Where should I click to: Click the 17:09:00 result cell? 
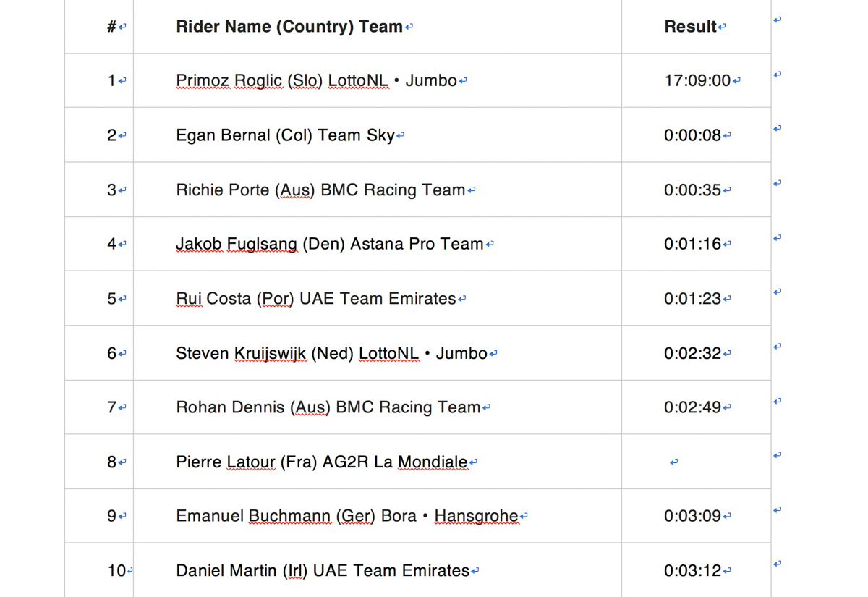[x=696, y=80]
